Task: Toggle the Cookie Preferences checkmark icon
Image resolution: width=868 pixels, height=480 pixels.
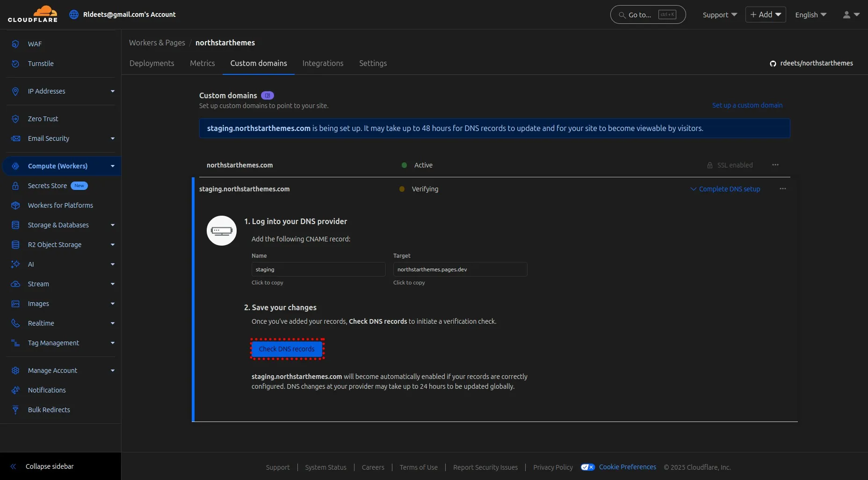Action: click(588, 467)
